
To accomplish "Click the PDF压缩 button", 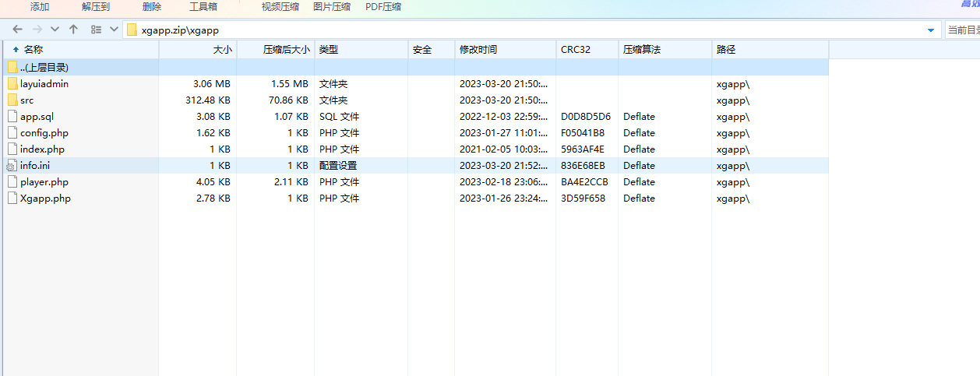I will pos(383,7).
